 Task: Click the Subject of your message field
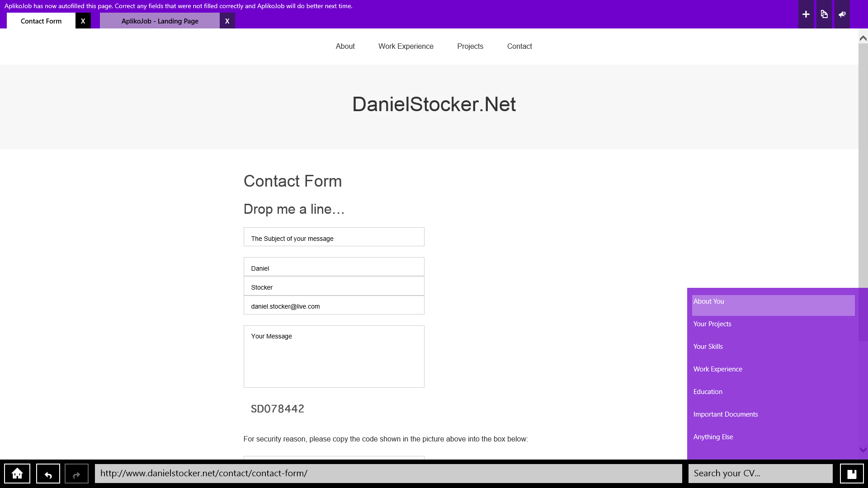(x=334, y=237)
